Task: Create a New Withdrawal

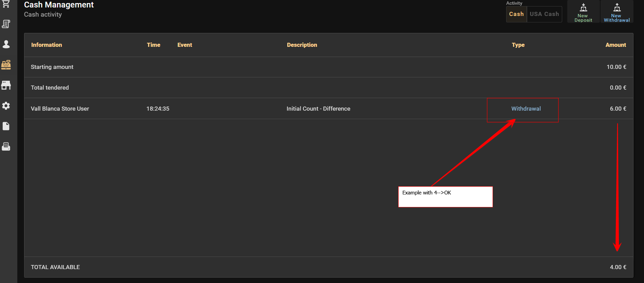Action: coord(617,12)
